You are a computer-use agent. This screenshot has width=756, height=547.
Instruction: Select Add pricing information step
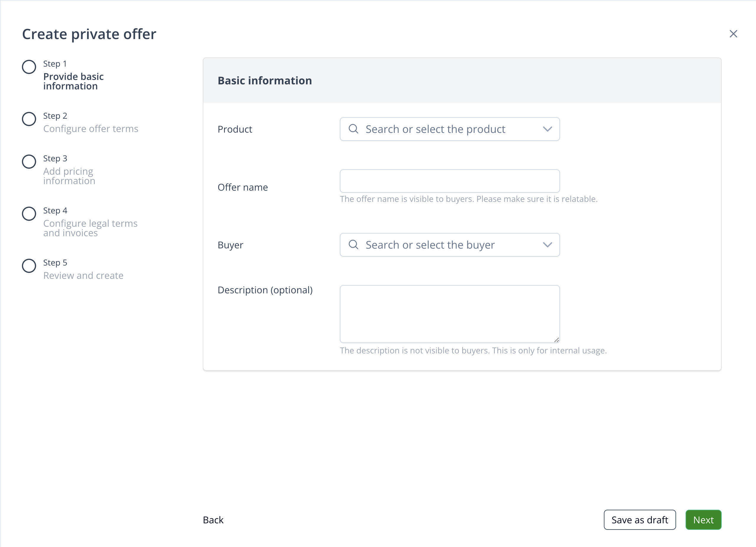coord(69,176)
